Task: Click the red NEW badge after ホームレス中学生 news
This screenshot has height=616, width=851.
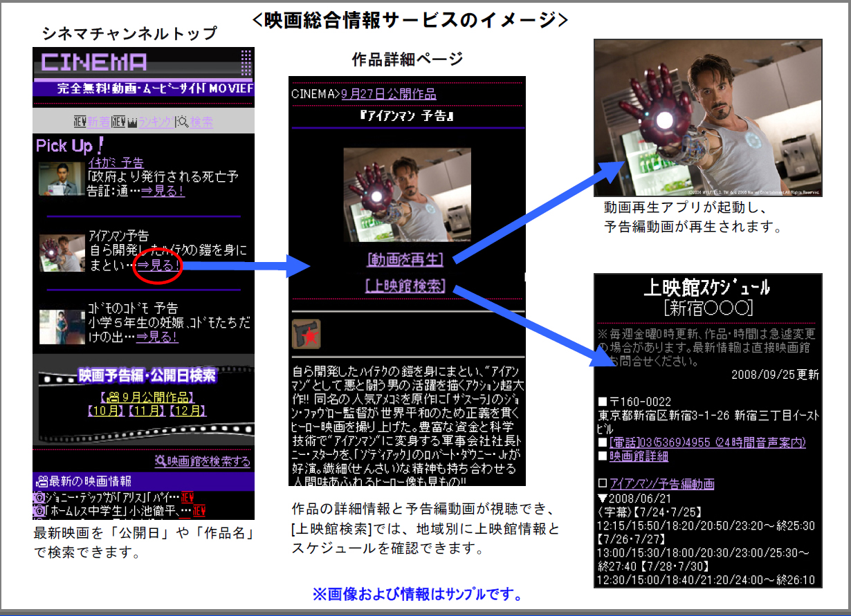Action: (199, 512)
